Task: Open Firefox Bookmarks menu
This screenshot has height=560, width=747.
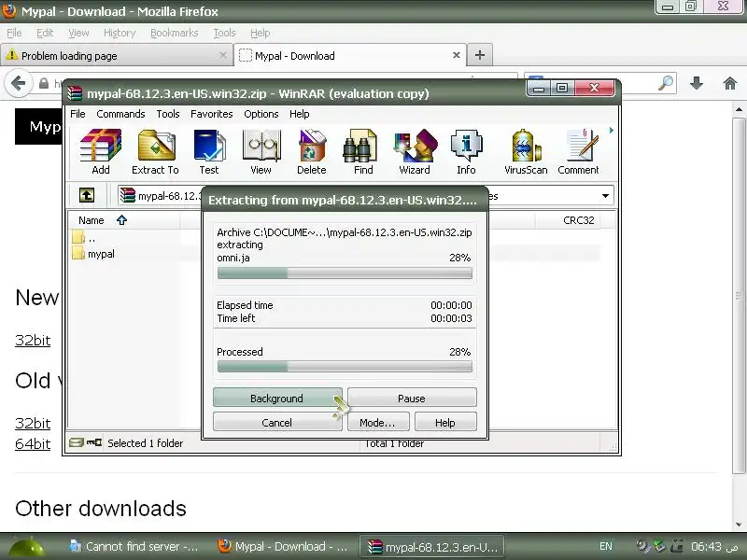Action: [x=174, y=33]
